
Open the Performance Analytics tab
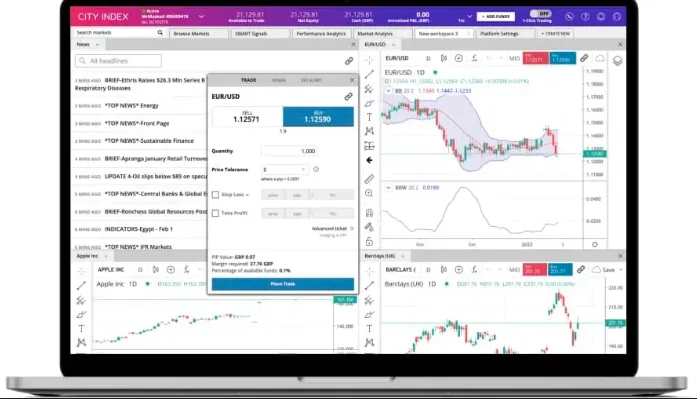click(321, 34)
